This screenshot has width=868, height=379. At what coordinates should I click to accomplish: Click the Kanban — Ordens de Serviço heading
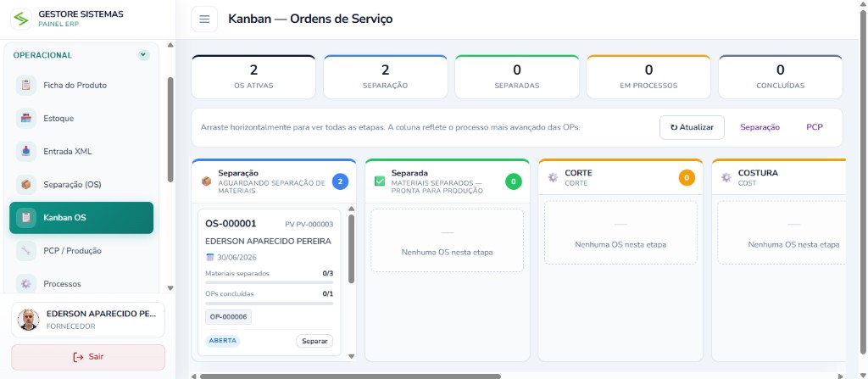point(310,19)
